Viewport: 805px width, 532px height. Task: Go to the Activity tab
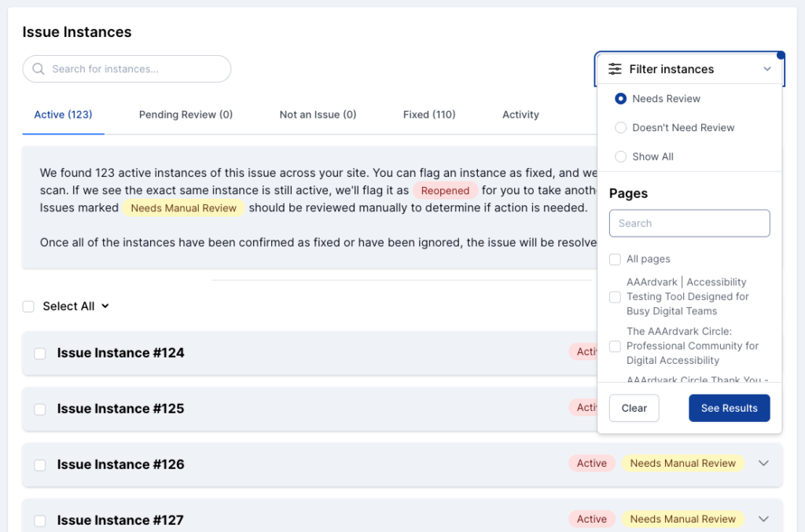point(520,115)
